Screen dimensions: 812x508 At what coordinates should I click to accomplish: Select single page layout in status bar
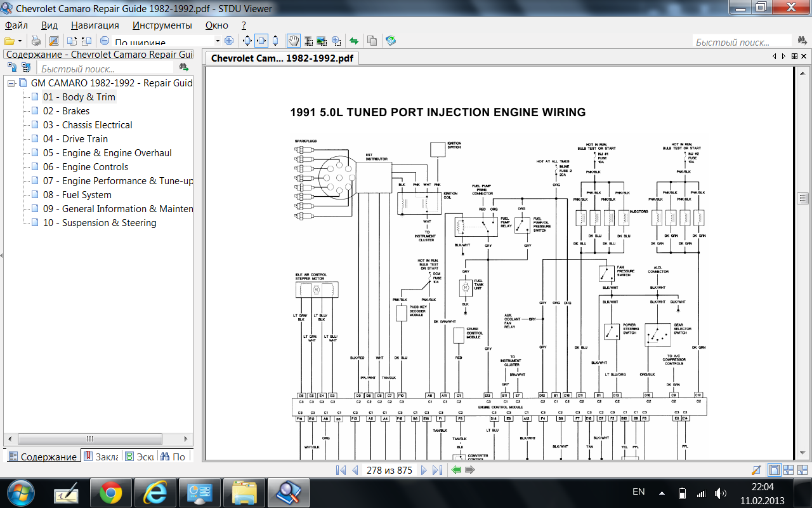pyautogui.click(x=774, y=470)
